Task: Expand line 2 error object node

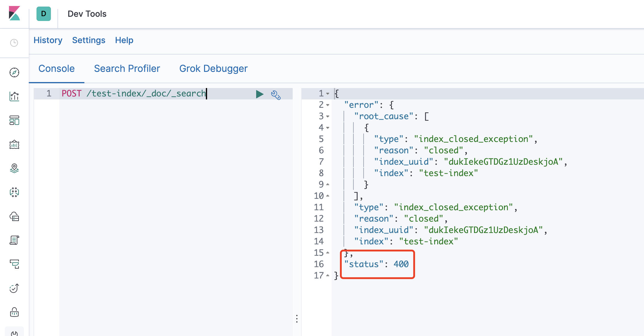Action: tap(328, 105)
